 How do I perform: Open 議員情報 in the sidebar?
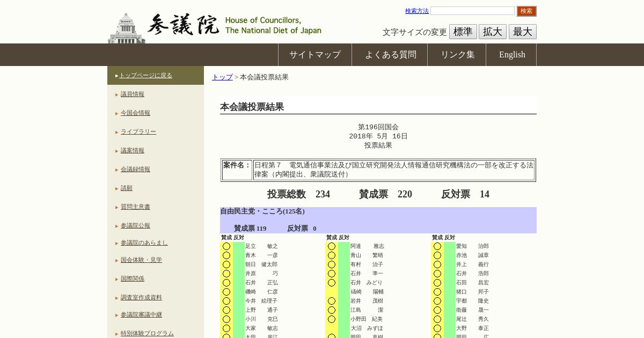pyautogui.click(x=132, y=94)
